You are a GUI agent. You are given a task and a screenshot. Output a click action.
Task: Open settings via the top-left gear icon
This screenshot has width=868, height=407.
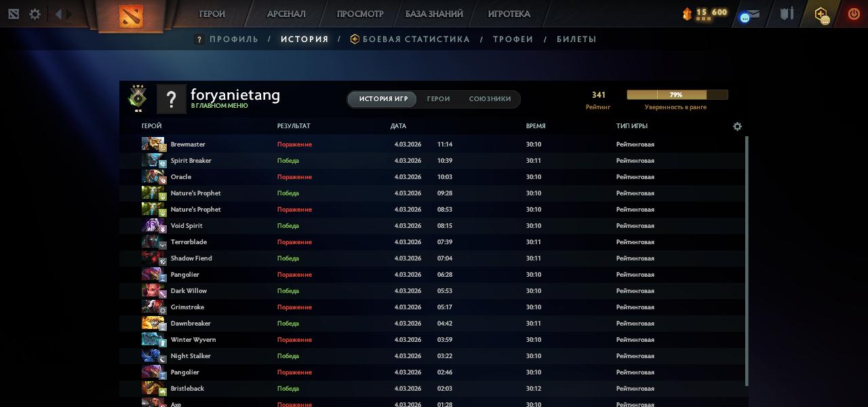35,14
